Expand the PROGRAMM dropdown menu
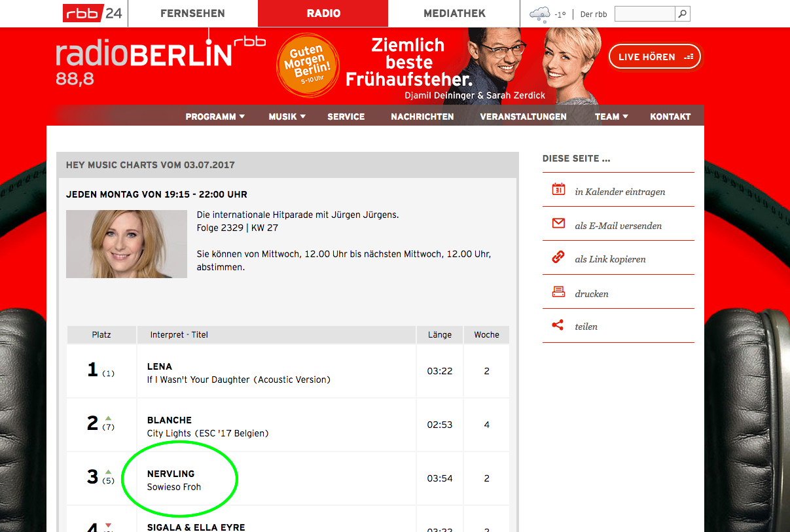Viewport: 790px width, 532px height. click(215, 116)
